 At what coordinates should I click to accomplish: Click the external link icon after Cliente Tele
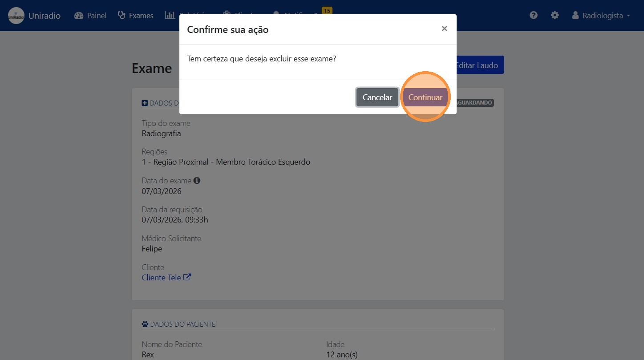coord(187,277)
